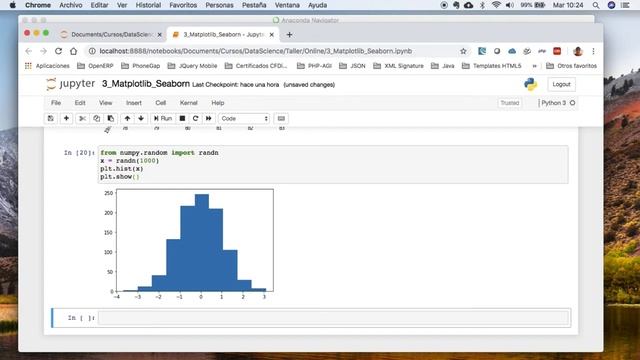Open Aplicaciones bookmarks shortcut
This screenshot has height=360, width=640.
coord(47,66)
